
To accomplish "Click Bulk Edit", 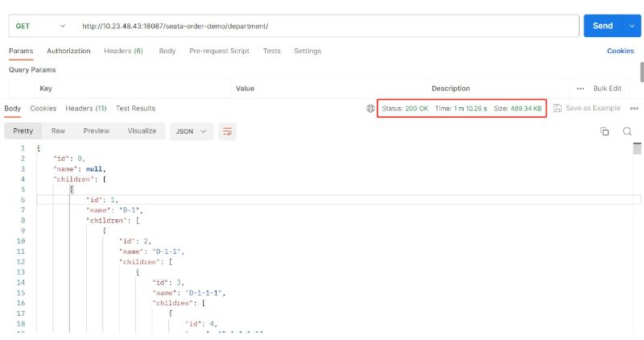I will (x=607, y=89).
